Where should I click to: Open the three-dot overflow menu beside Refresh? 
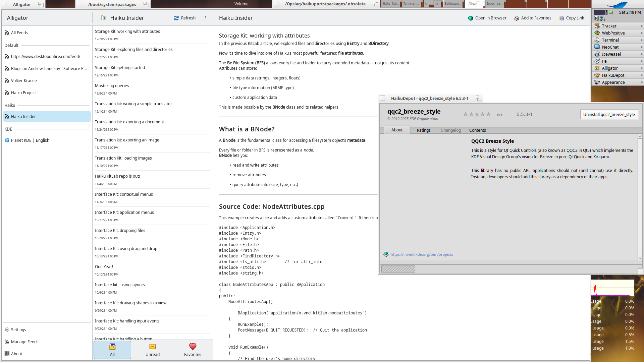pyautogui.click(x=206, y=18)
